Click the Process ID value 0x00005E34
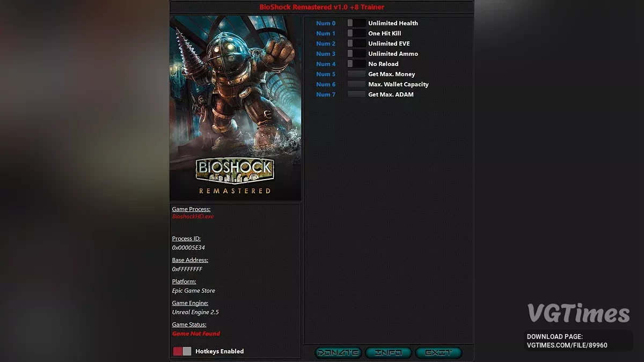 [x=188, y=248]
